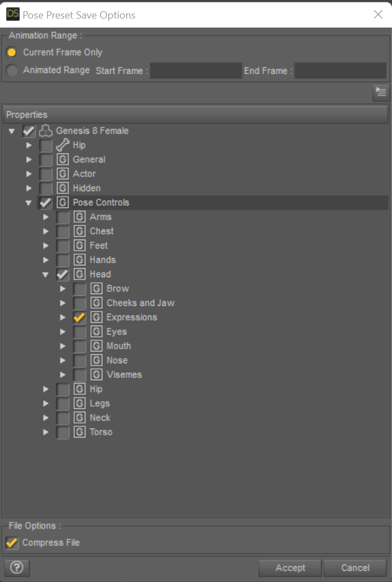Expand the Torso node

pos(46,432)
